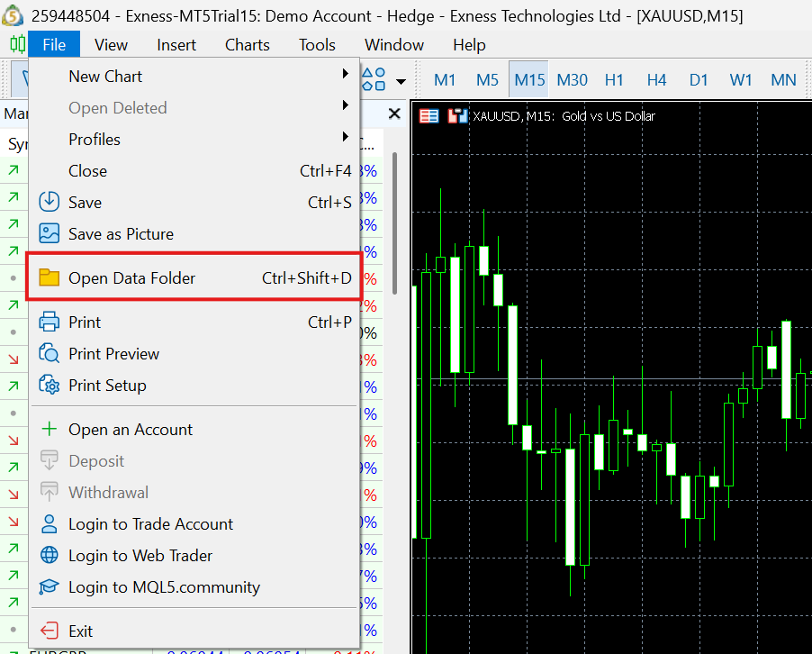Open the Charts menu
Viewport: 812px width, 654px height.
coord(246,44)
